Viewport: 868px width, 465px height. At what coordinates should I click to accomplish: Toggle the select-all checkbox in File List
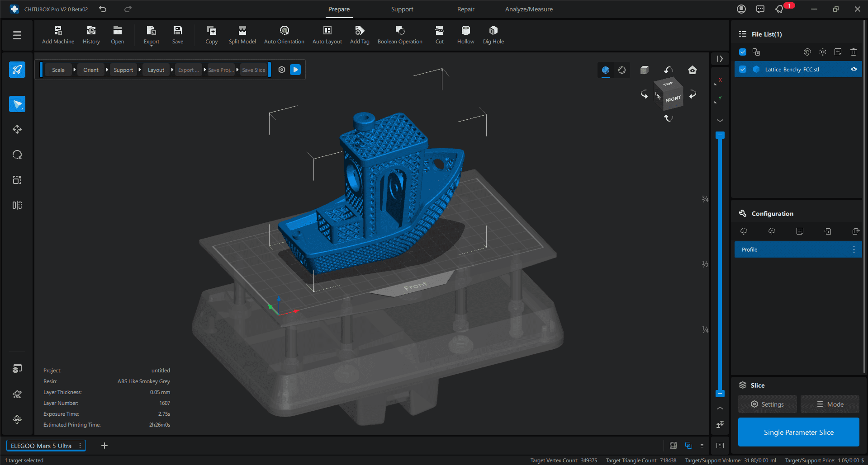[x=743, y=52]
